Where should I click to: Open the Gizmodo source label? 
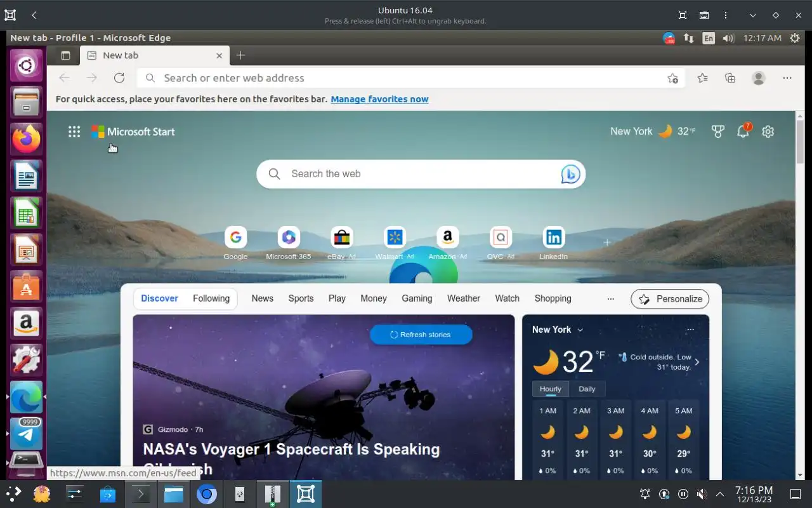[x=173, y=429]
